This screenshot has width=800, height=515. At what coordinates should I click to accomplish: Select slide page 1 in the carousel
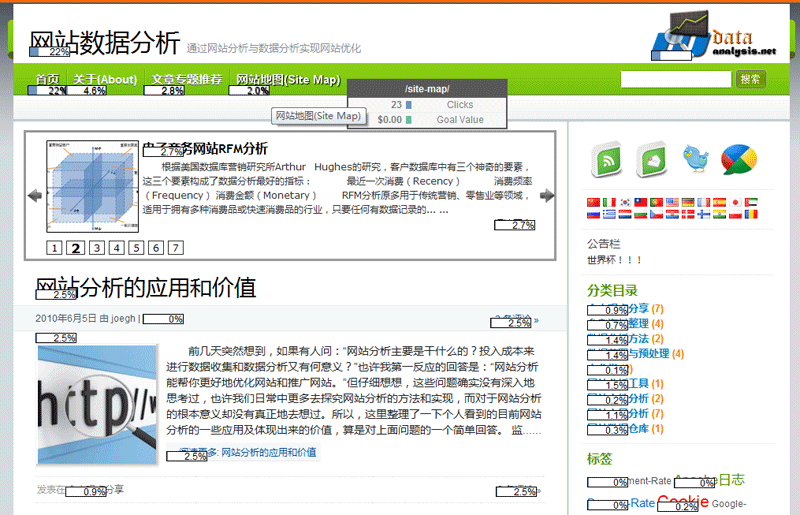tap(55, 248)
